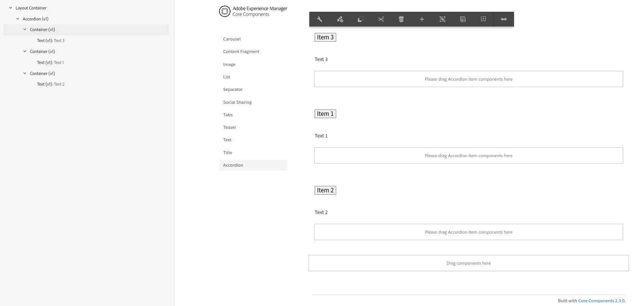Click the drop zone below Text 1
This screenshot has height=306, width=644.
coord(469,156)
